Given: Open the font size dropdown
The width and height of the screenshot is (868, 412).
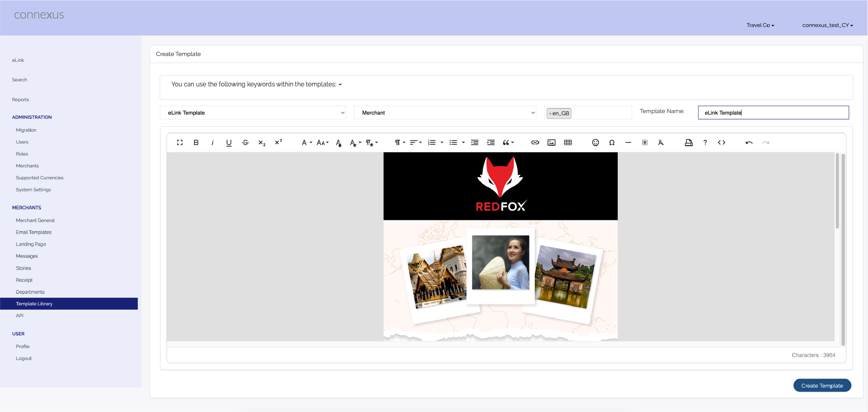Looking at the screenshot, I should click(322, 143).
